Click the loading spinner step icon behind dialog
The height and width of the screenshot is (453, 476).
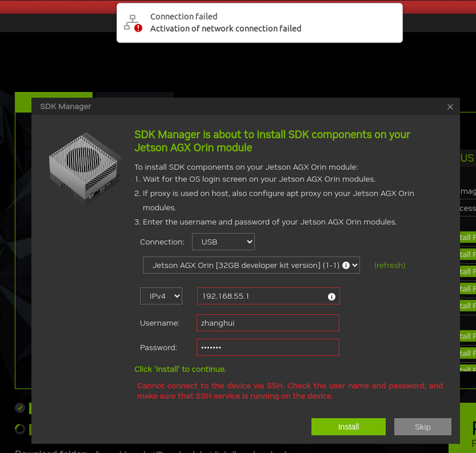pyautogui.click(x=20, y=429)
